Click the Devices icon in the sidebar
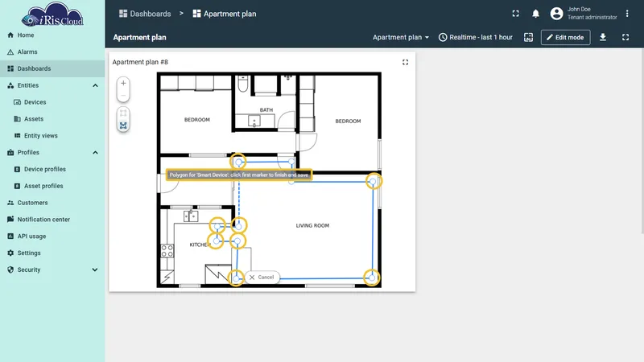 click(17, 102)
